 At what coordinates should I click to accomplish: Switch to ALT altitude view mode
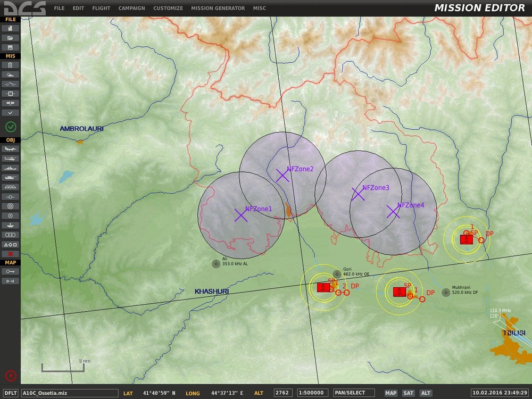pyautogui.click(x=426, y=393)
